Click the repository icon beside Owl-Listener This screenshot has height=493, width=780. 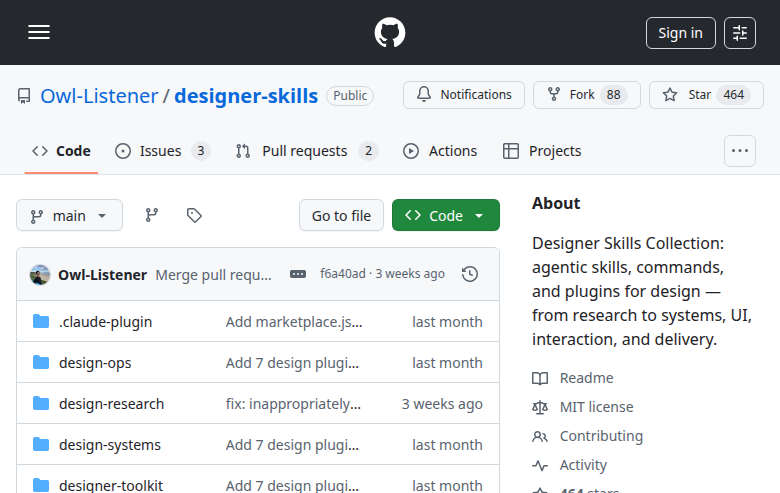pos(24,96)
